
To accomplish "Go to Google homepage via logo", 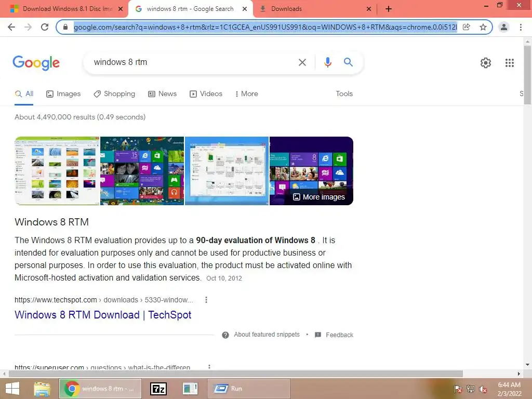I will click(x=36, y=63).
